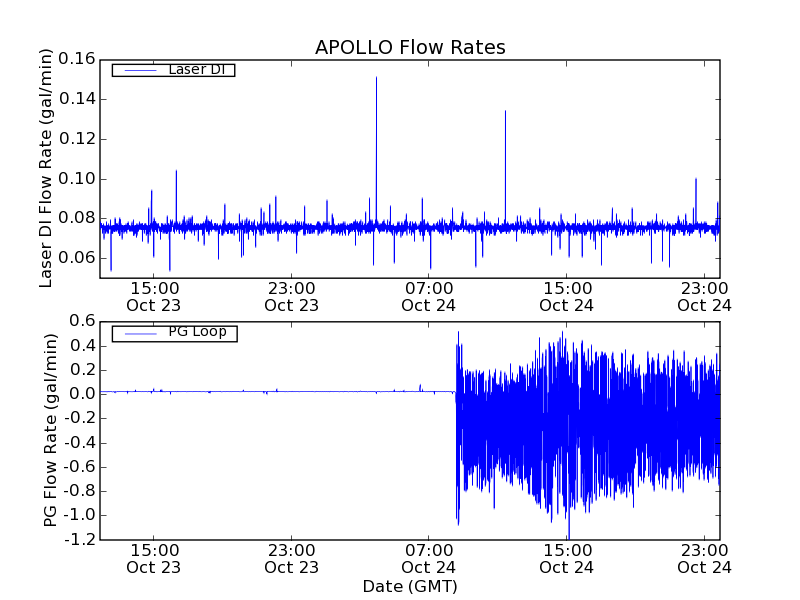Select the PG Loop legend entry
800x600 pixels.
tap(174, 333)
